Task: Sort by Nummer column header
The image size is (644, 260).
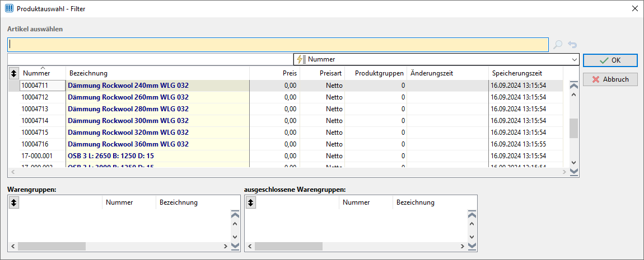Action: 36,73
